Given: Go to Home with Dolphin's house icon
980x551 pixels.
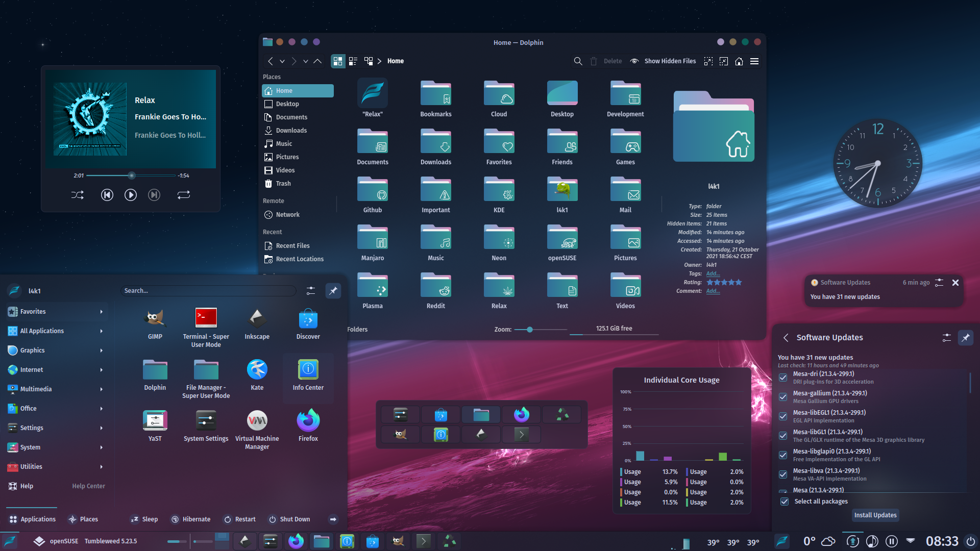Looking at the screenshot, I should click(739, 61).
